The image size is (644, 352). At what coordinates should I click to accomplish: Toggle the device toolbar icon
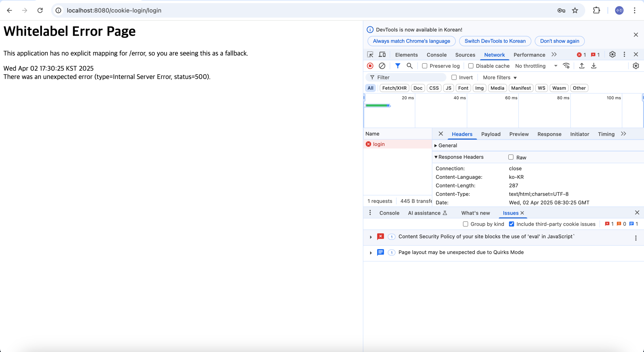click(x=382, y=55)
